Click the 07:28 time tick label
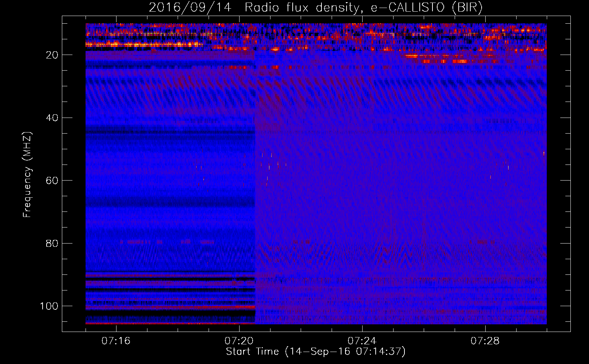589x364 pixels. 485,341
